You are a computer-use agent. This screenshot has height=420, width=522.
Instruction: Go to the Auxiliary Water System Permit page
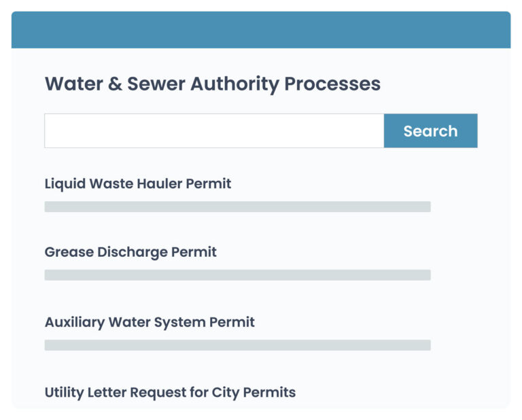click(x=150, y=321)
